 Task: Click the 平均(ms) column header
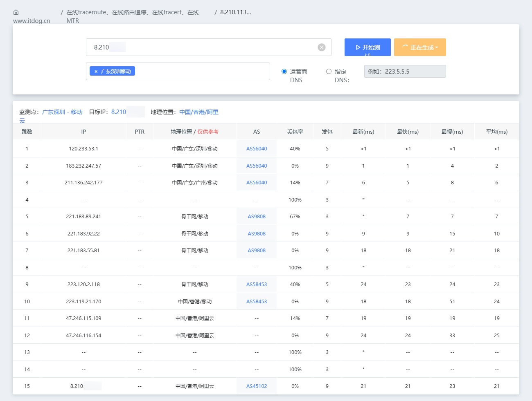497,132
